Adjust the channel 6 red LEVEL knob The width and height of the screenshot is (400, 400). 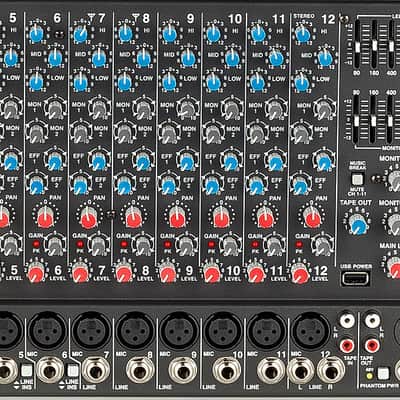tap(37, 274)
